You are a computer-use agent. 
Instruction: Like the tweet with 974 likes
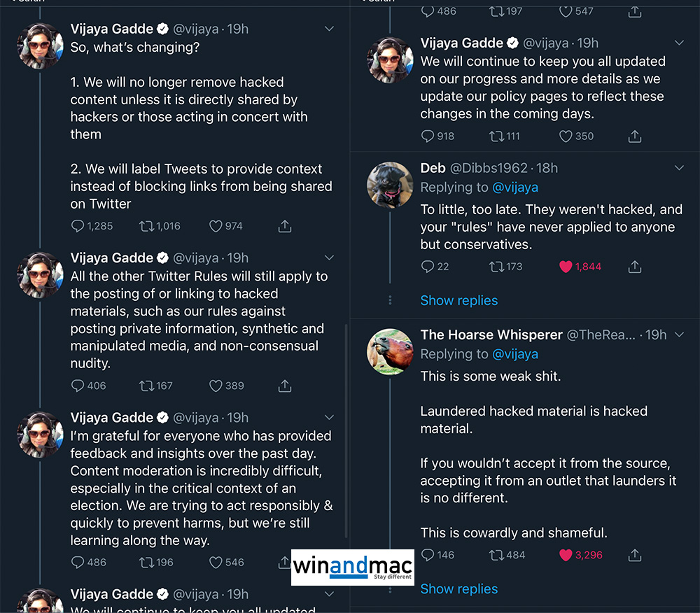click(x=216, y=226)
